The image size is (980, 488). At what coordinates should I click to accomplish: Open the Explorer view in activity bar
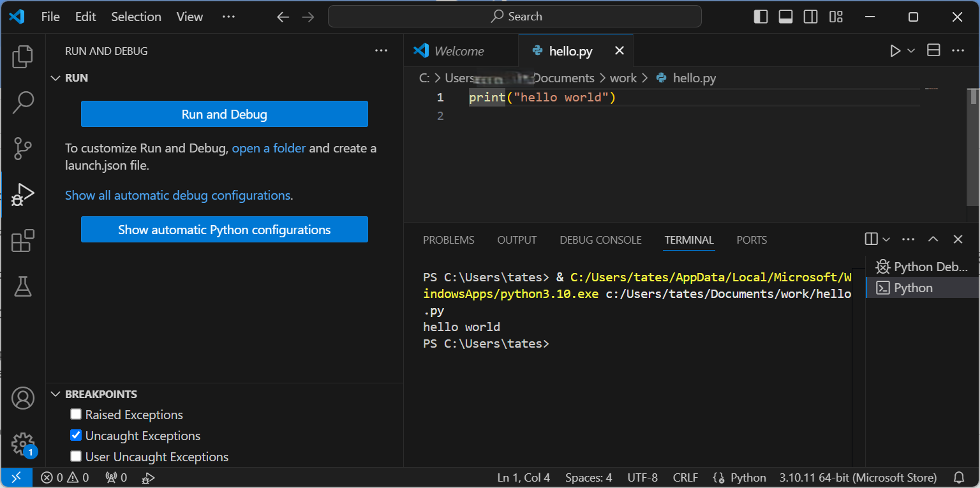coord(23,57)
